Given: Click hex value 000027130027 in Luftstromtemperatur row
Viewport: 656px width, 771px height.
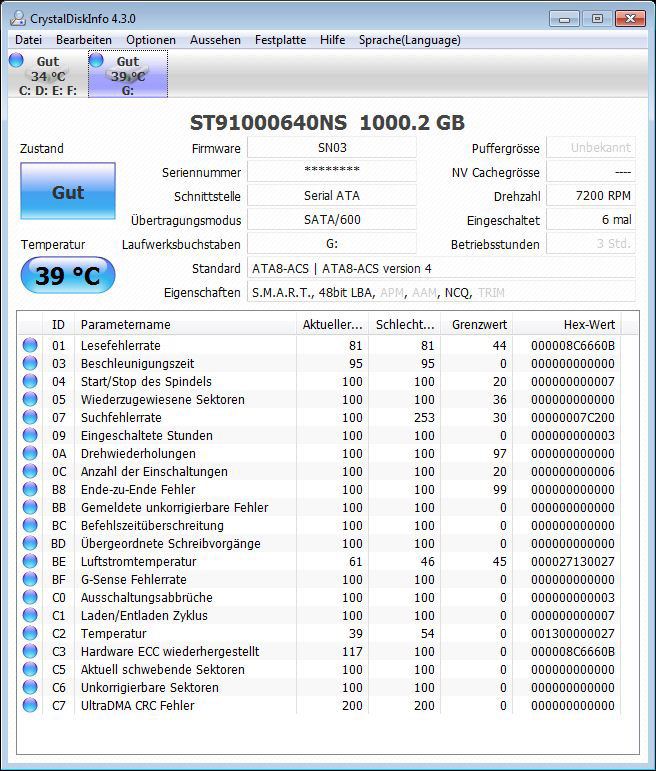Looking at the screenshot, I should point(573,562).
